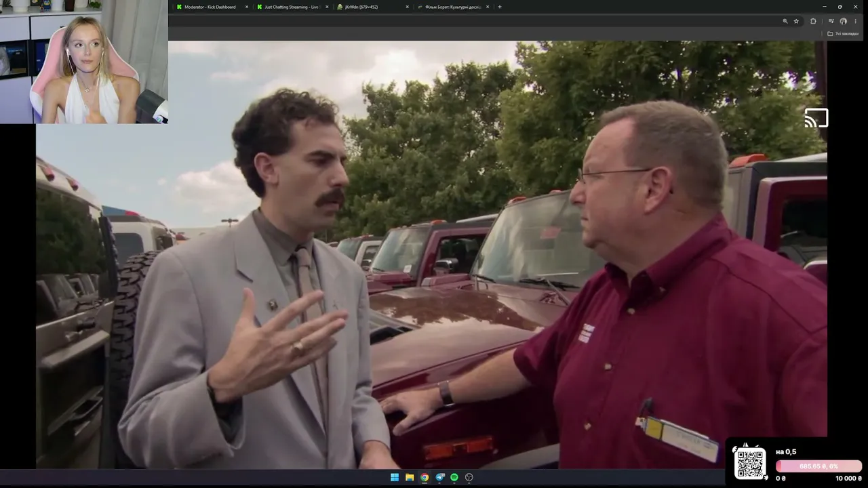Open the Chrome three-dot menu

tap(855, 21)
